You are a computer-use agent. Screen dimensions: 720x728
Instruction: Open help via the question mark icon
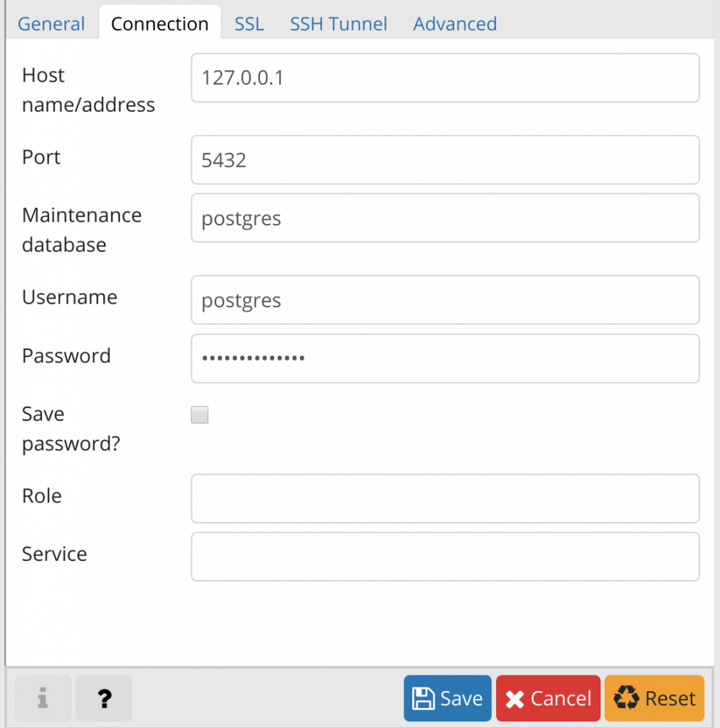(103, 698)
